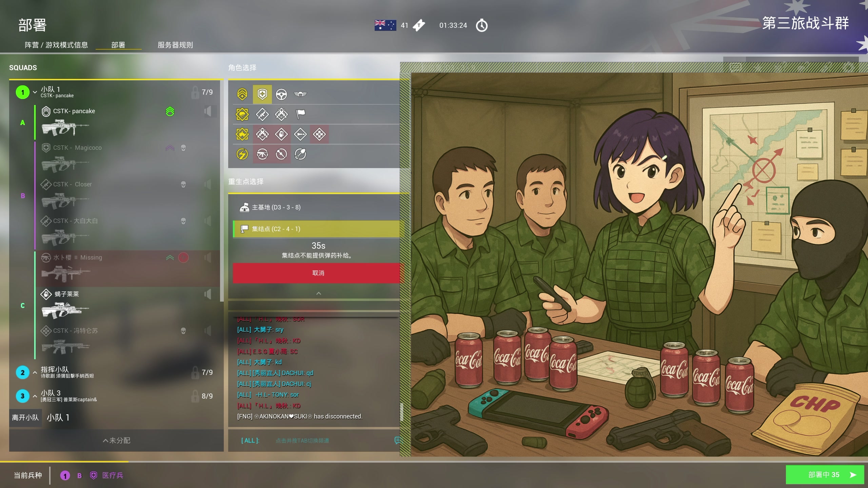Select the fire-support crossed rifles role
This screenshot has width=868, height=488.
tap(262, 135)
